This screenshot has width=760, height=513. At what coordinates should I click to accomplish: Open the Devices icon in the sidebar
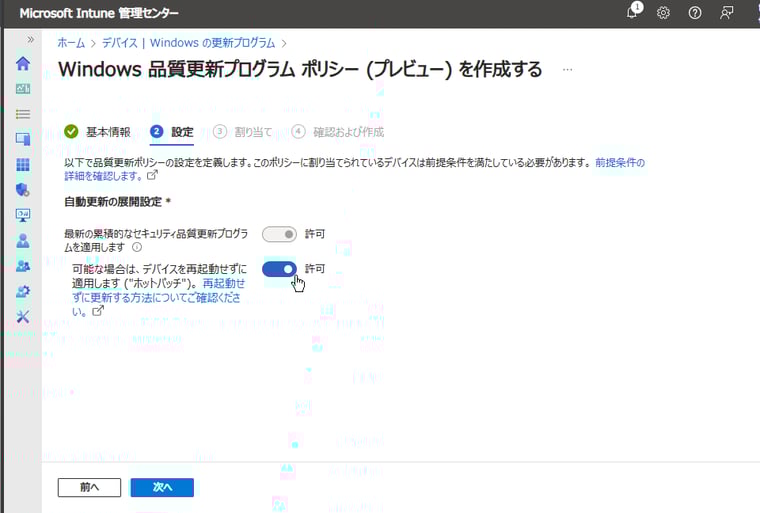[23, 139]
